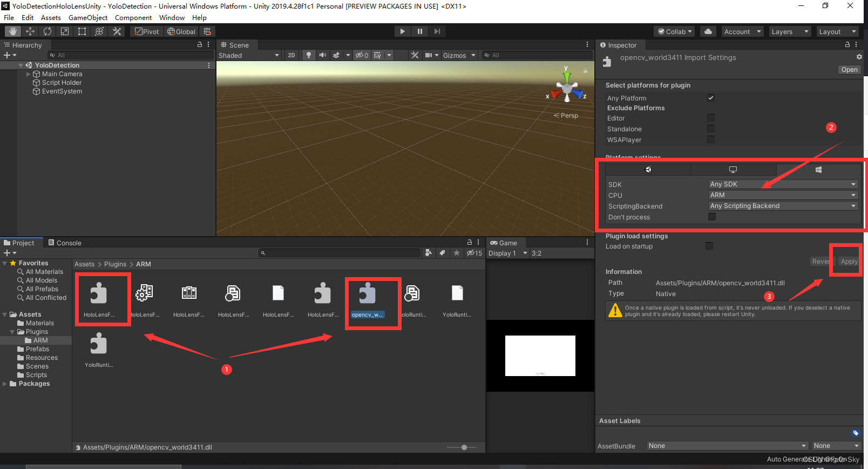
Task: Open the Window menu
Action: click(x=172, y=17)
